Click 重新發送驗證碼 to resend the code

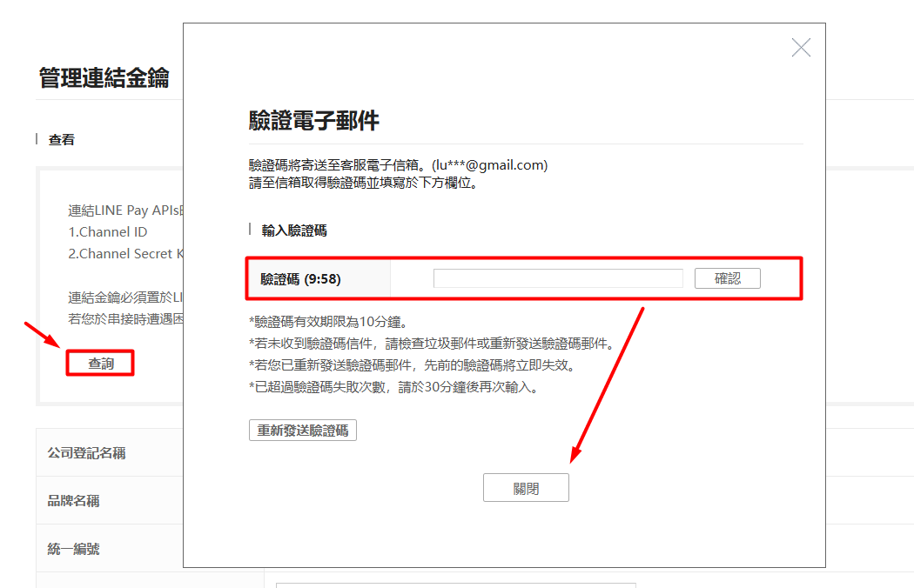[x=302, y=431]
